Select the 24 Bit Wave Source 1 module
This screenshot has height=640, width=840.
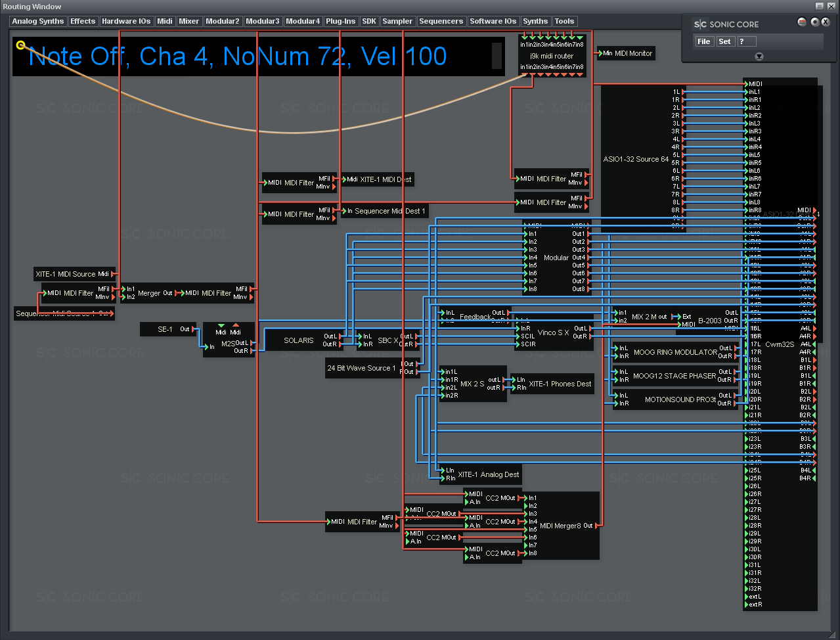(x=372, y=368)
